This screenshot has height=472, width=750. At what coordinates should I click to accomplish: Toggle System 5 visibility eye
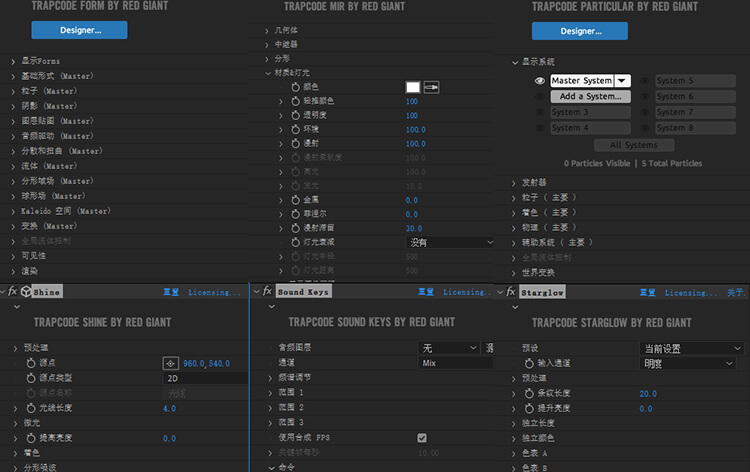click(645, 81)
